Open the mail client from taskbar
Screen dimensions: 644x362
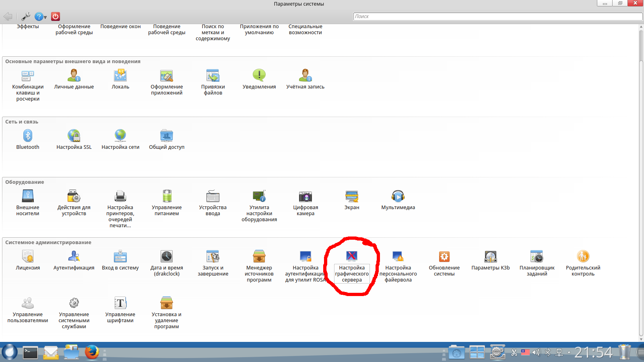tap(51, 353)
